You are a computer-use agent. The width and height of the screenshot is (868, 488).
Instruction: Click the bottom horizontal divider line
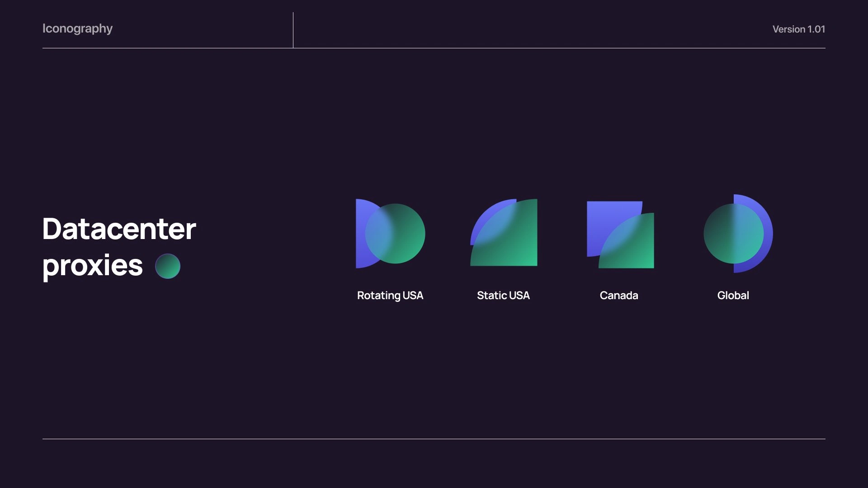[434, 439]
